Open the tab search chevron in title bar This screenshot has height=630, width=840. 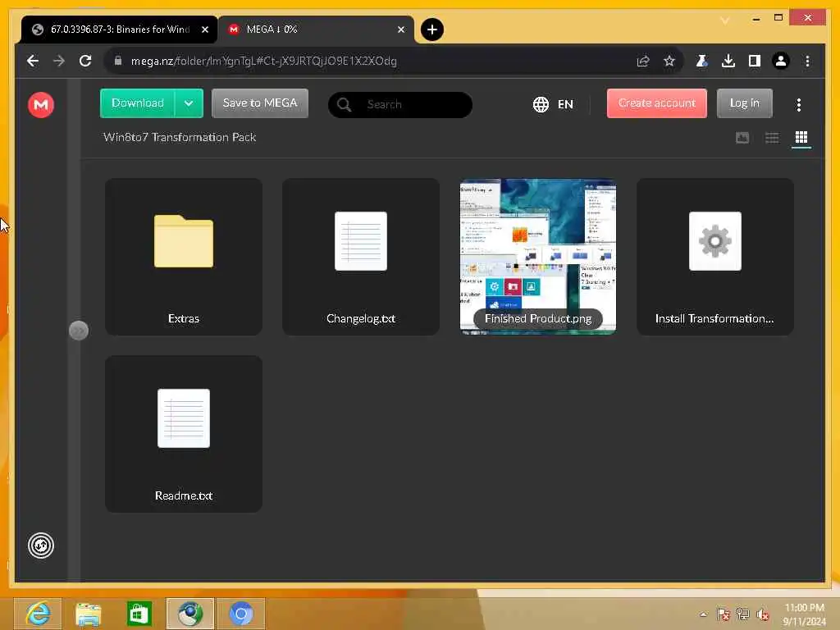[725, 20]
